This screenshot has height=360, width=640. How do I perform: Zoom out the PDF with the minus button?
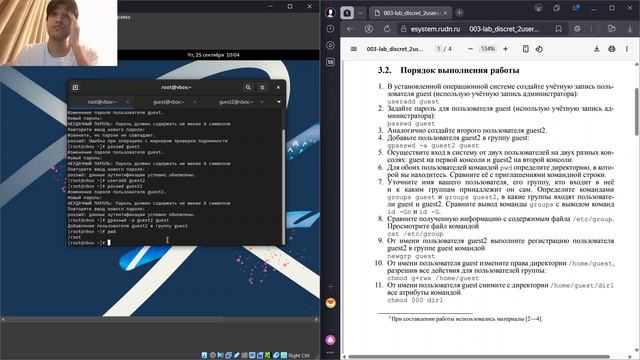470,49
